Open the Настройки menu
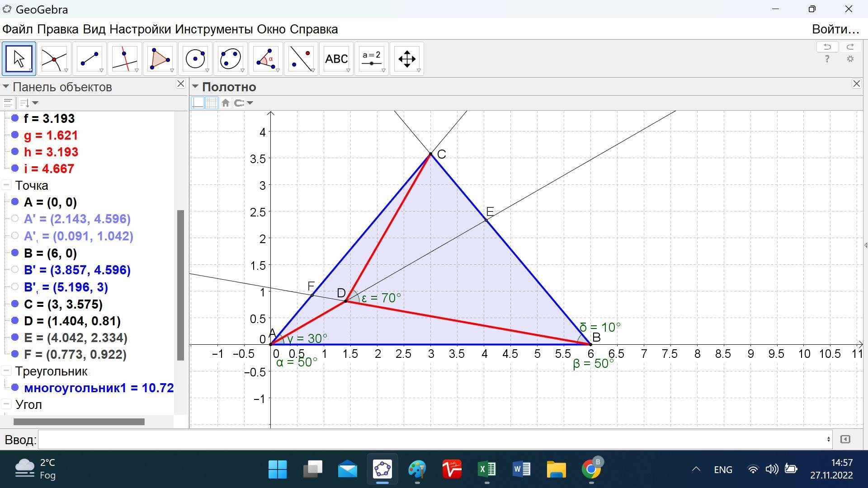This screenshot has width=868, height=488. (x=140, y=29)
